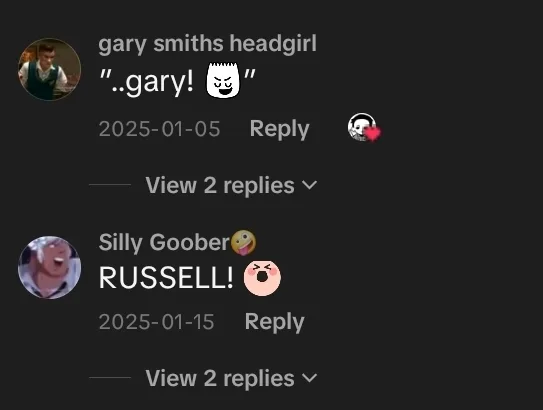Click the red heart on creator avatar
This screenshot has width=543, height=410.
point(373,134)
